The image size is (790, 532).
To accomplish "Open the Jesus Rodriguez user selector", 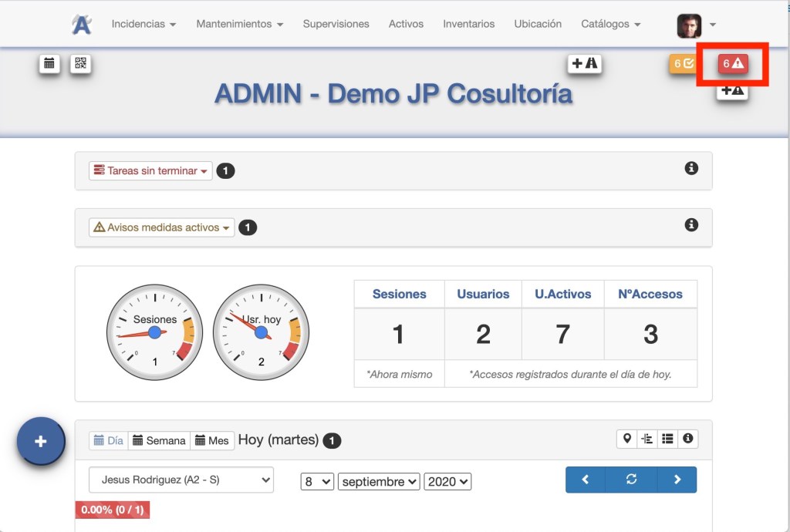I will (181, 480).
